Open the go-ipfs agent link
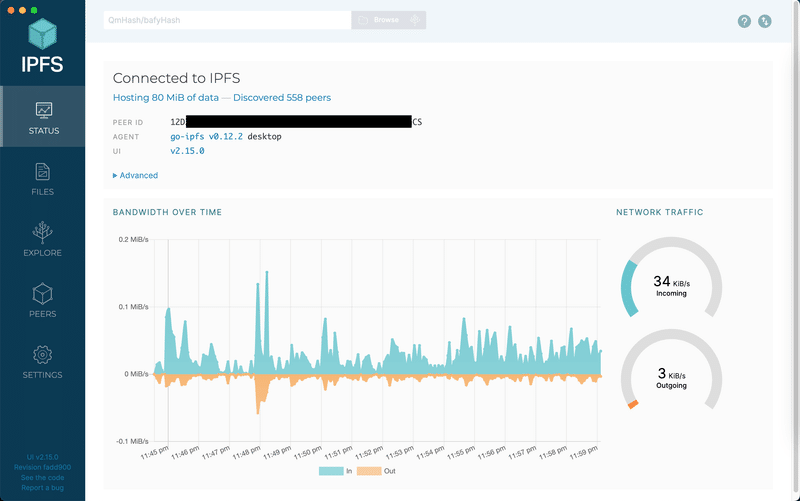The height and width of the screenshot is (501, 800). tap(187, 136)
